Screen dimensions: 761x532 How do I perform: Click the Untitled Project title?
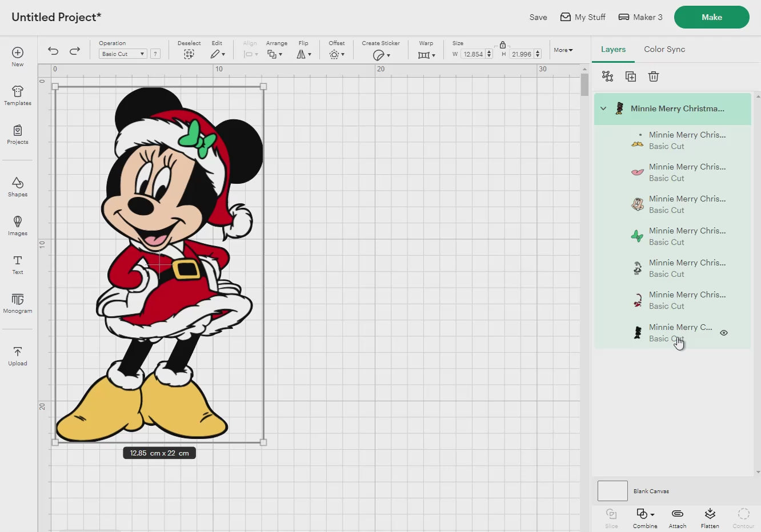[x=56, y=17]
